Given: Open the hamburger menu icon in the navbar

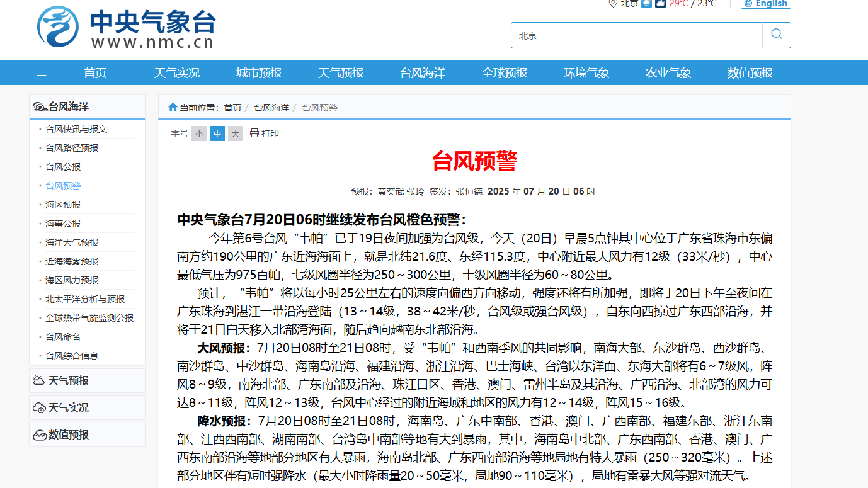Looking at the screenshot, I should (x=42, y=72).
